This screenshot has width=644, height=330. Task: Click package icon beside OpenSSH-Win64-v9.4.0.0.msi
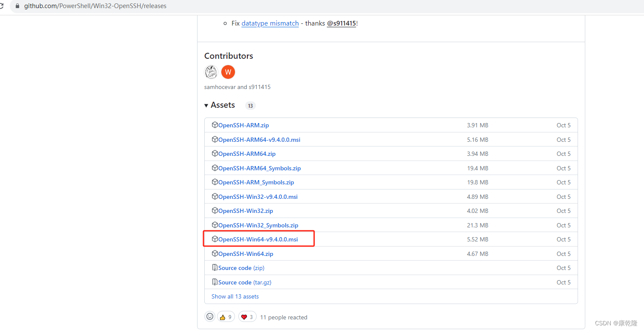click(x=215, y=239)
